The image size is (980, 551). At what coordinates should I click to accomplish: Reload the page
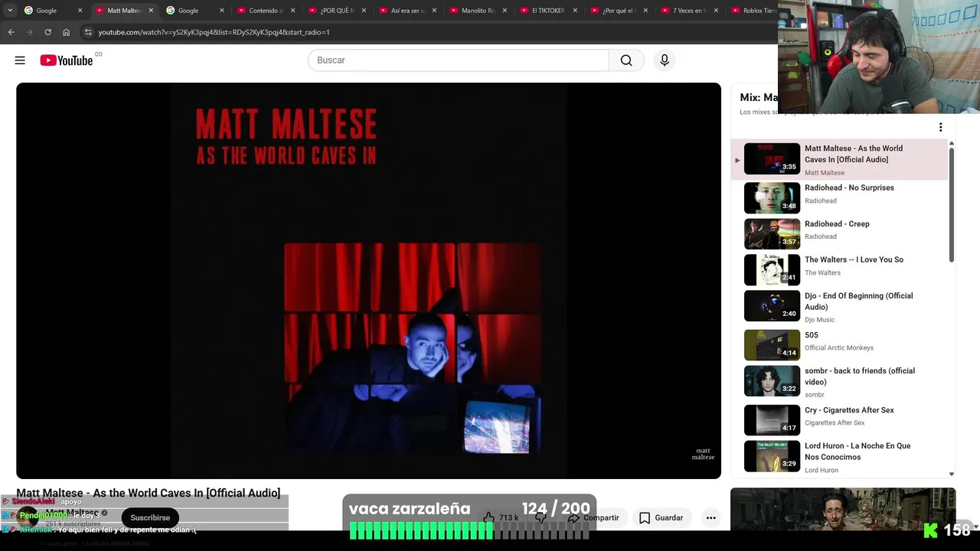(x=47, y=32)
